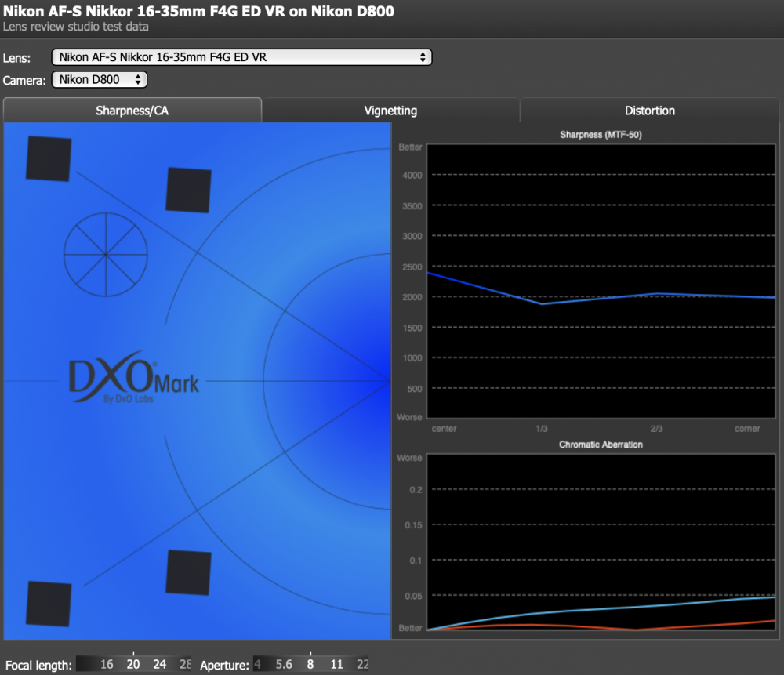Click the page title mentioning Nikon D800
The width and height of the screenshot is (784, 675).
coord(198,11)
